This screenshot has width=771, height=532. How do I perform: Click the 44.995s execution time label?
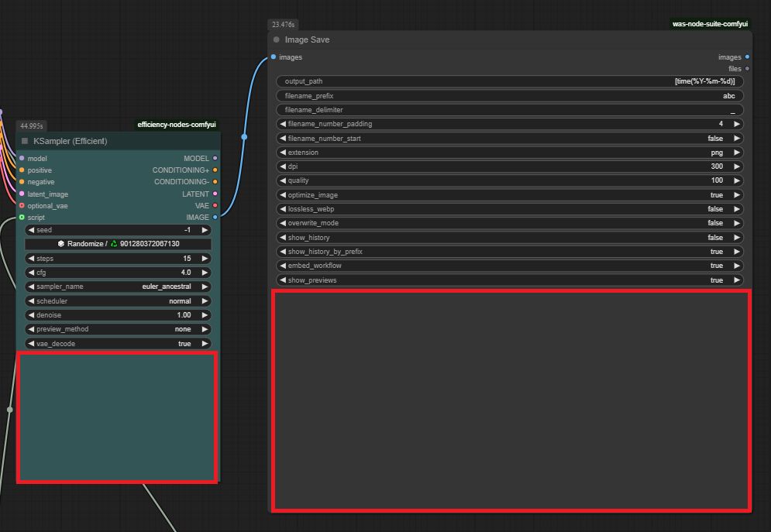click(x=32, y=125)
